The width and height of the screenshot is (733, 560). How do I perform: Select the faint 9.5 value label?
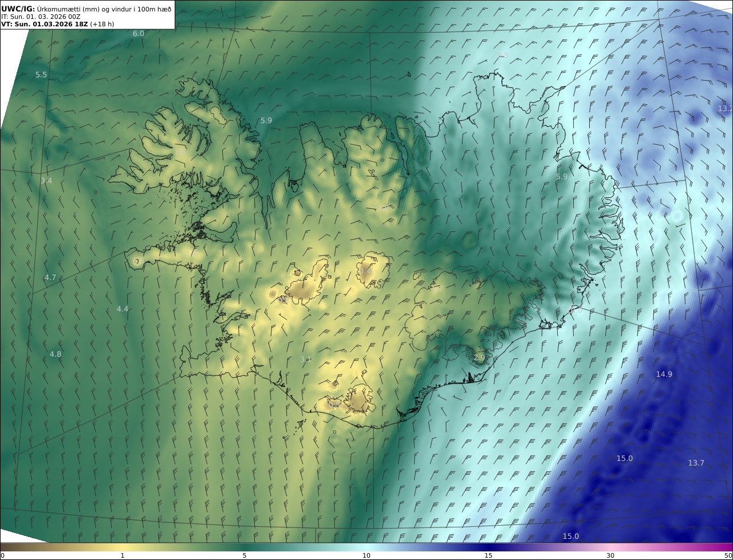(x=503, y=55)
